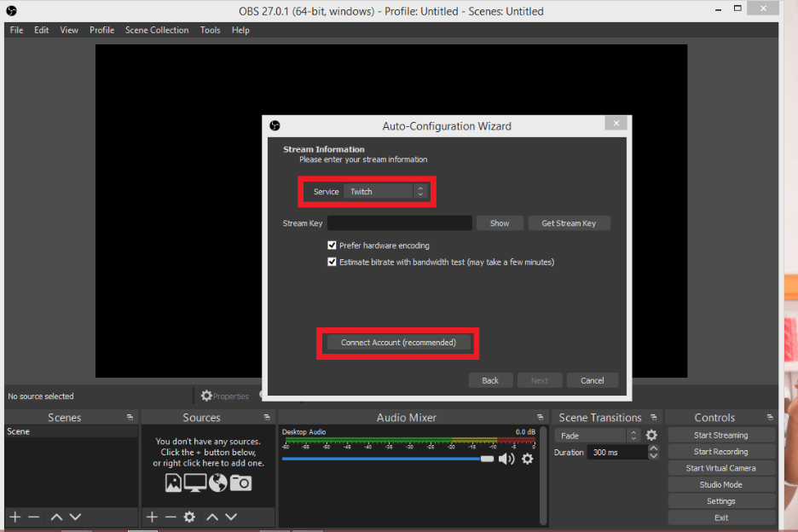Click the greyed-out Next wizard button
Screen dimensions: 798x532
[540, 380]
